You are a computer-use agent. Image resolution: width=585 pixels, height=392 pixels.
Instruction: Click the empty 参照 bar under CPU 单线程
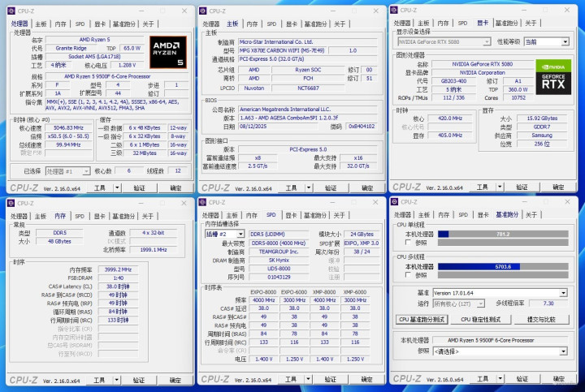pos(503,243)
